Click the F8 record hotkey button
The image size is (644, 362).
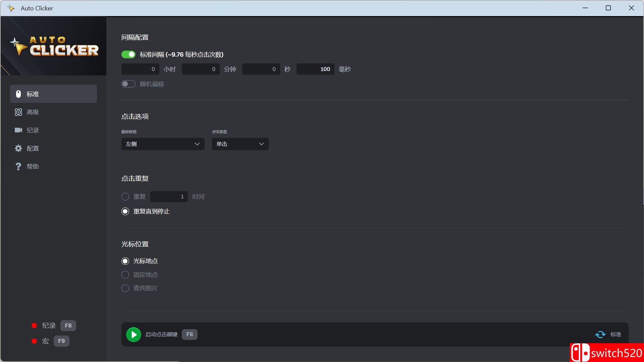point(68,325)
